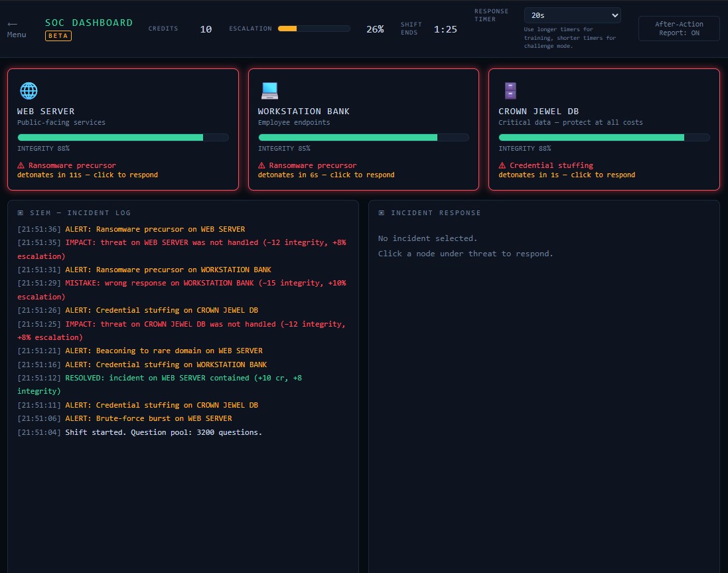
Task: Select the Shift started log entry
Action: tap(140, 432)
